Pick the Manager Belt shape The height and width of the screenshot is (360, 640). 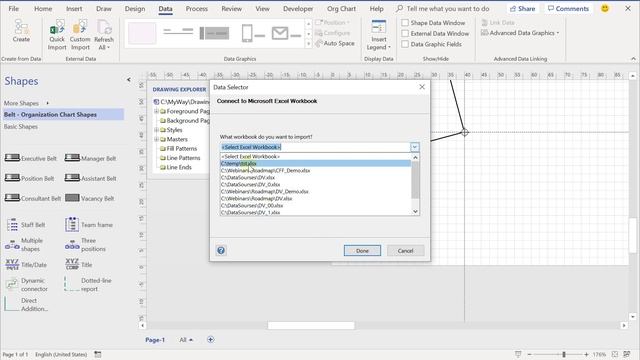click(91, 158)
